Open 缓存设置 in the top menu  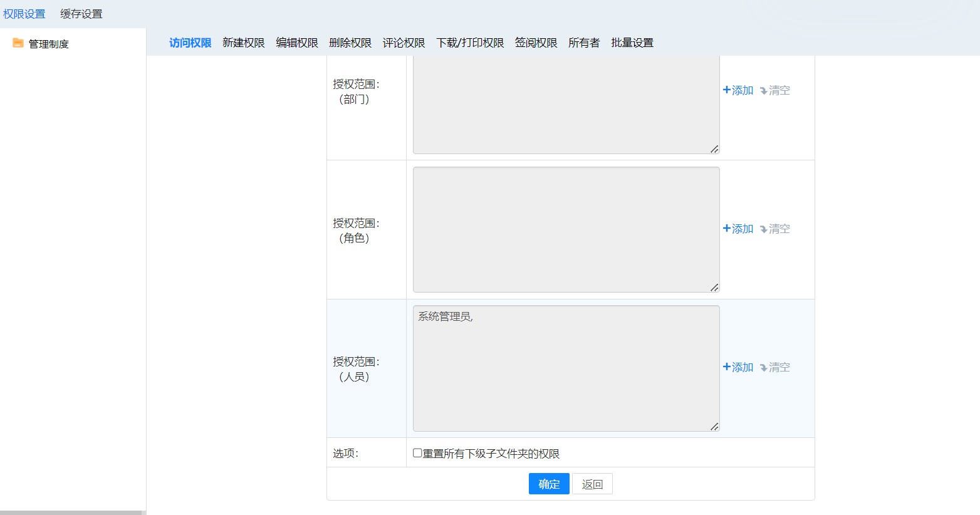81,14
